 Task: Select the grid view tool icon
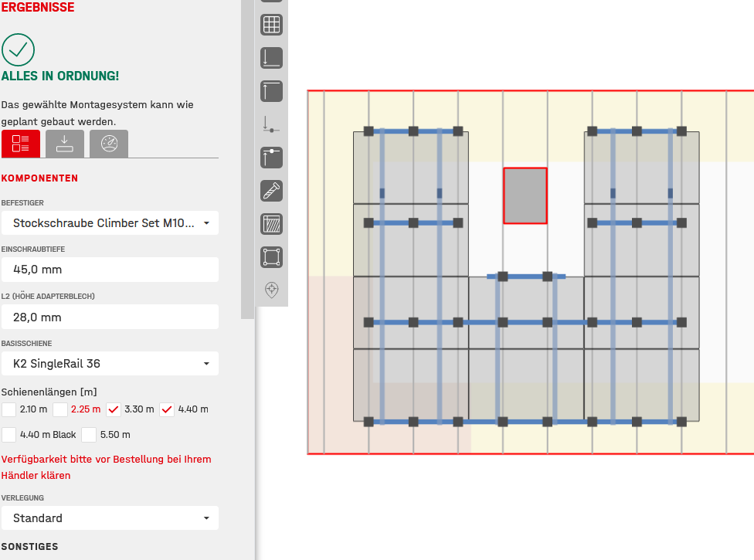click(x=271, y=25)
